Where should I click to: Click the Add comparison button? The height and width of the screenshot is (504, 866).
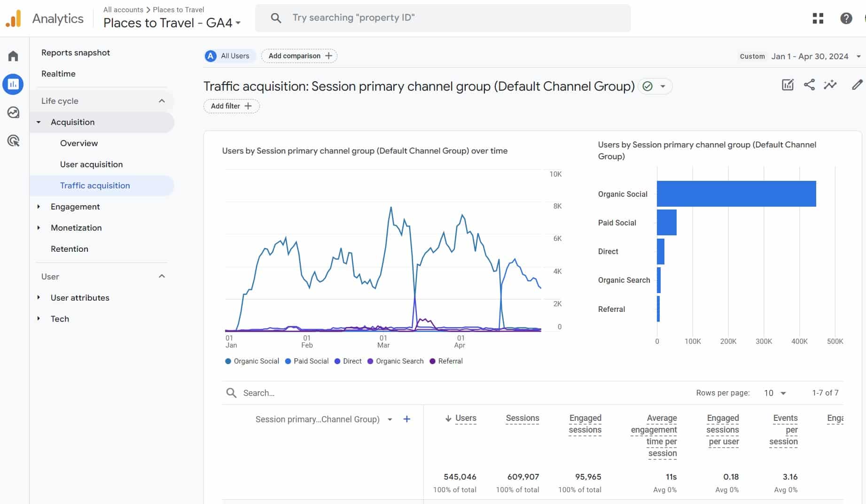click(299, 56)
